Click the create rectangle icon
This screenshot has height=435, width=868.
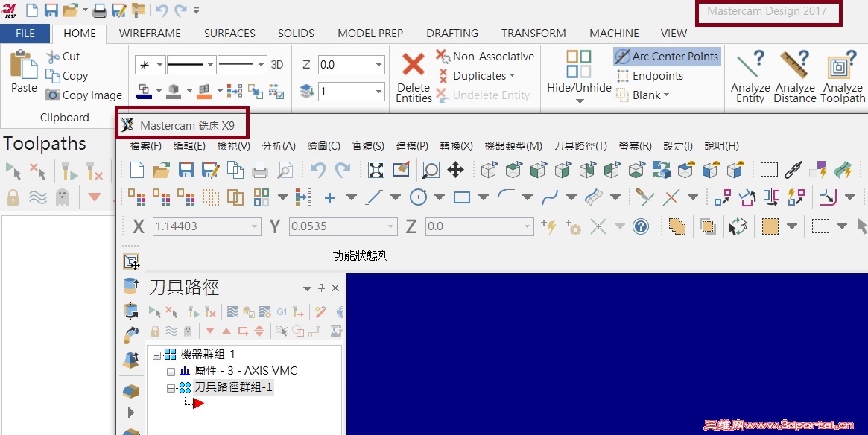pos(462,197)
